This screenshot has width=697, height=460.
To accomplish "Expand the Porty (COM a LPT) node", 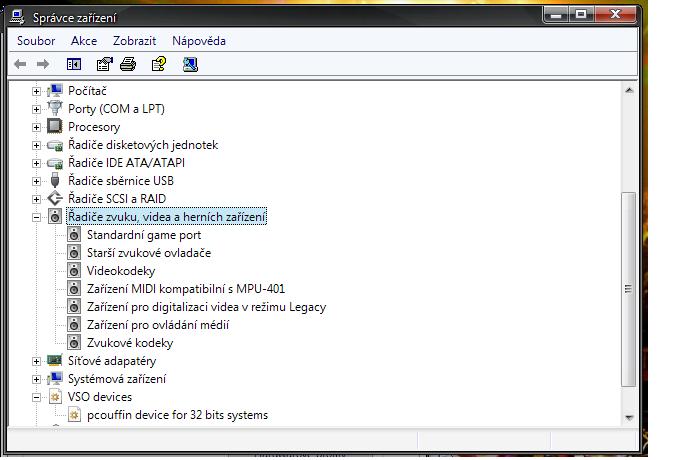I will pos(36,109).
